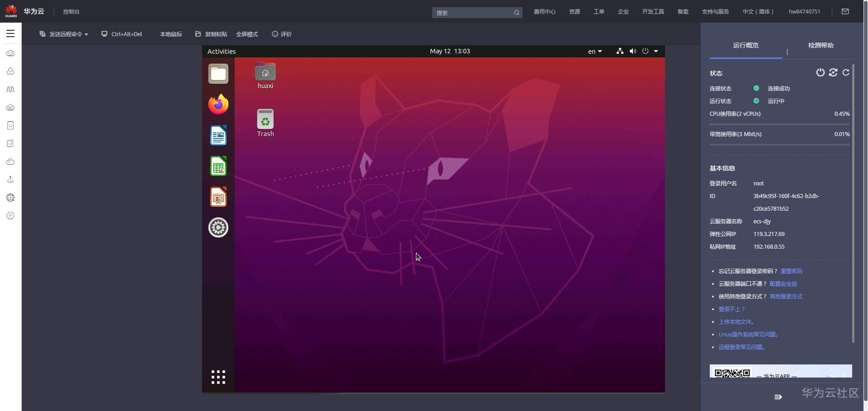Screen dimensions: 868x411
Task: Open the en input language dropdown
Action: coord(595,51)
